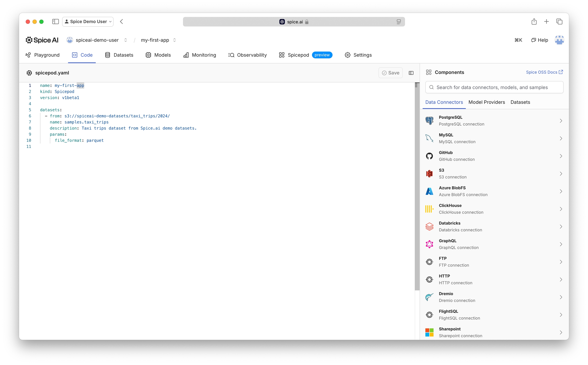Focus the components search field

pos(494,87)
